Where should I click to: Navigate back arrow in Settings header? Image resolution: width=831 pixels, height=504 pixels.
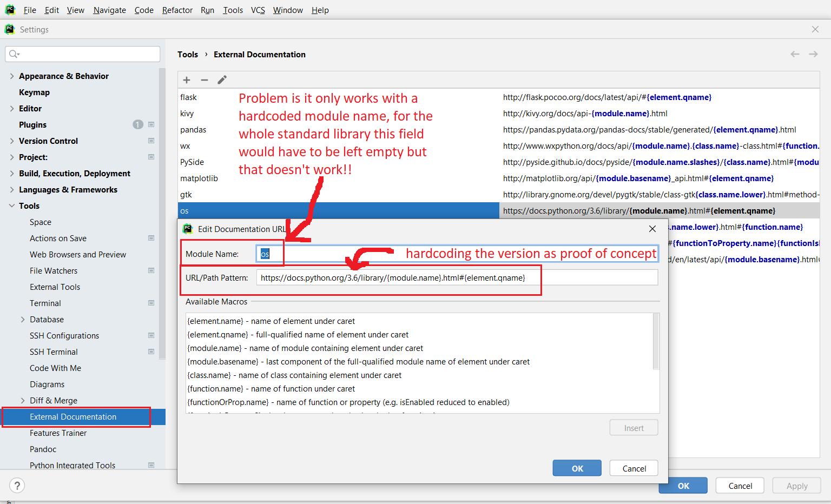tap(795, 54)
